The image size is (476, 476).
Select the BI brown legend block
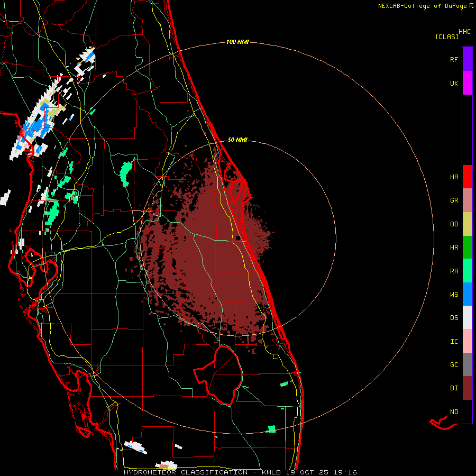pyautogui.click(x=467, y=388)
